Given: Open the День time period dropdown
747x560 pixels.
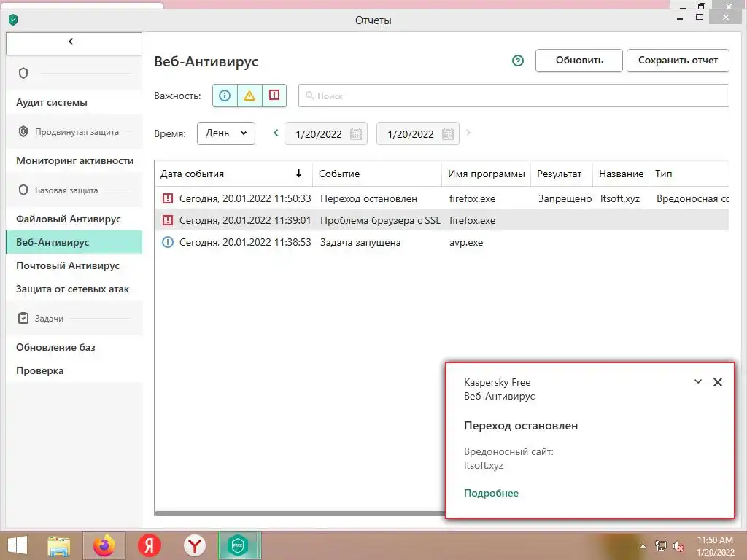Looking at the screenshot, I should 226,133.
